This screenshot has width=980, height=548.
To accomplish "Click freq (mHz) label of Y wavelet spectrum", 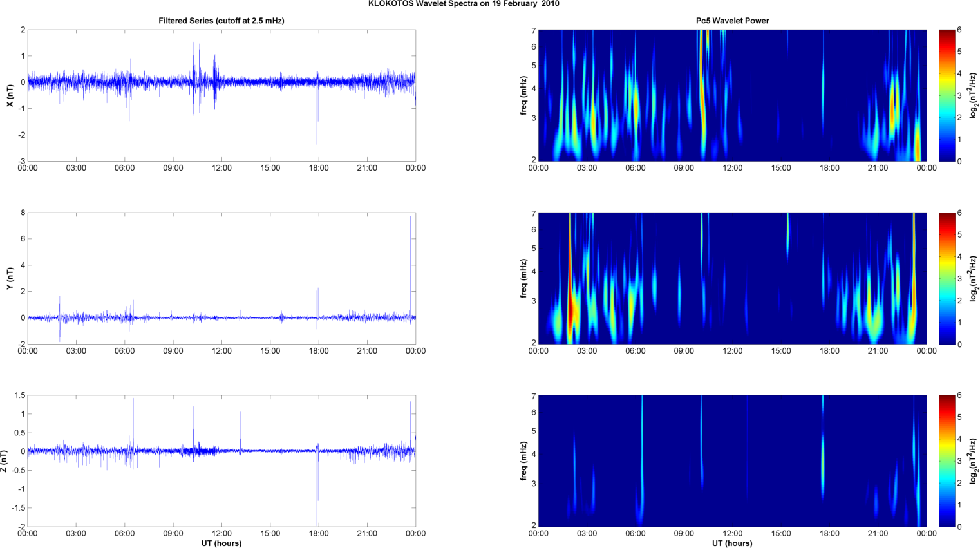I will 524,278.
